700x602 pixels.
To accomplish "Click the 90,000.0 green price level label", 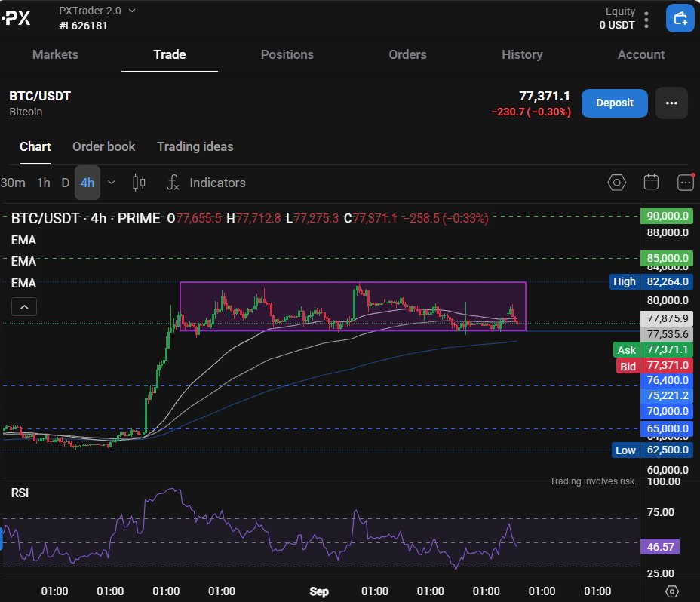I will tap(667, 217).
